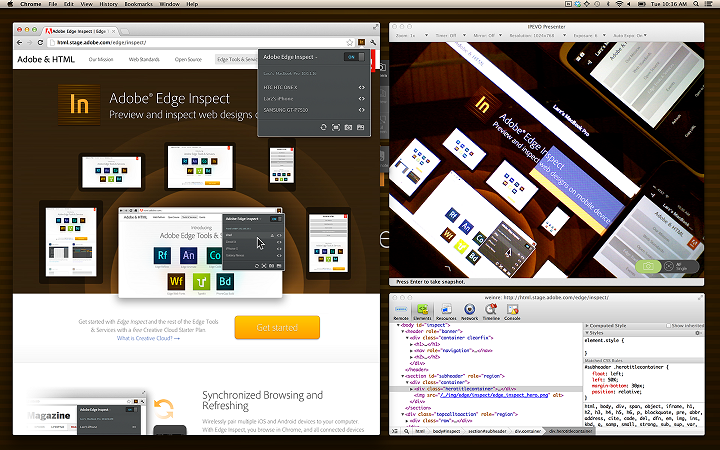Open the Open Source nav link

tap(188, 59)
